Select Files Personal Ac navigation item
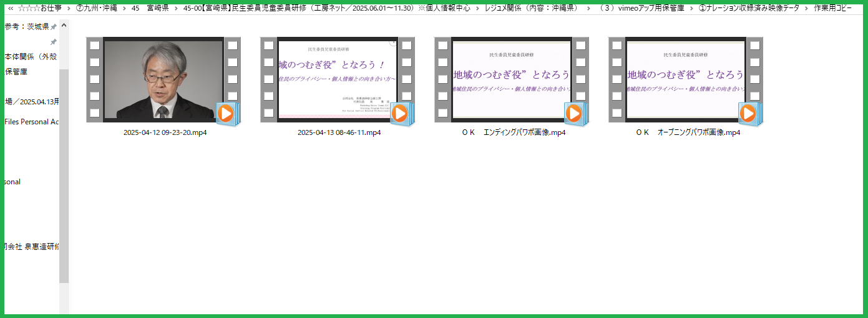The height and width of the screenshot is (318, 868). [31, 122]
